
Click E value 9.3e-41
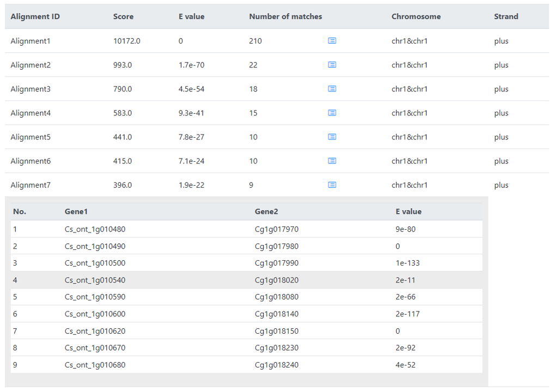[191, 113]
